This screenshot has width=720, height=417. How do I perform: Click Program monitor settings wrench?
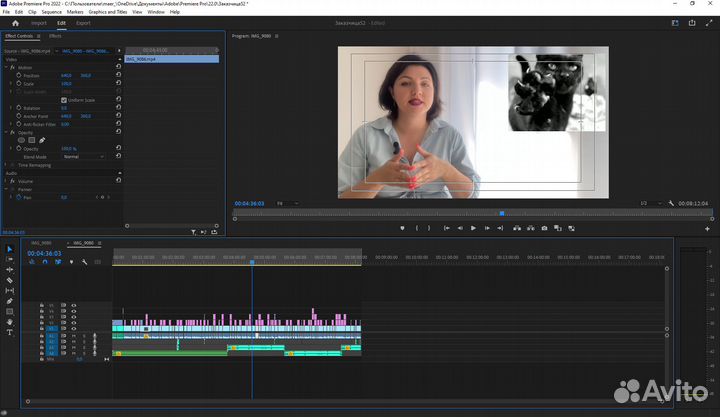click(x=671, y=203)
